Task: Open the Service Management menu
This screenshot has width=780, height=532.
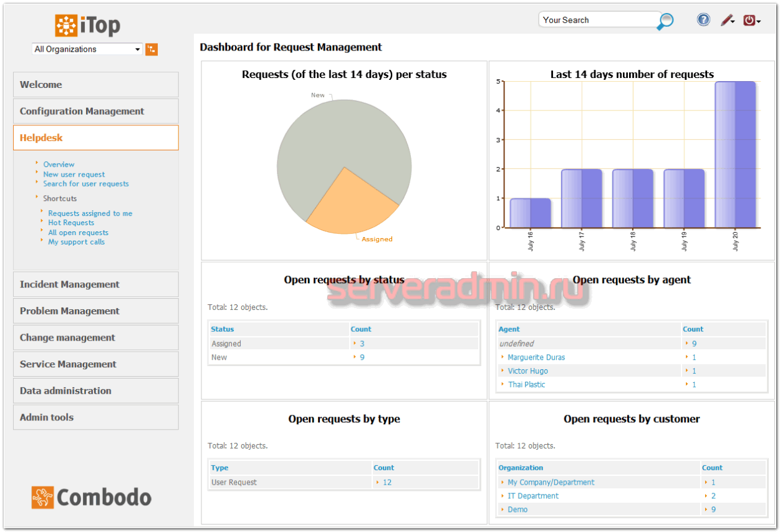Action: pyautogui.click(x=95, y=364)
